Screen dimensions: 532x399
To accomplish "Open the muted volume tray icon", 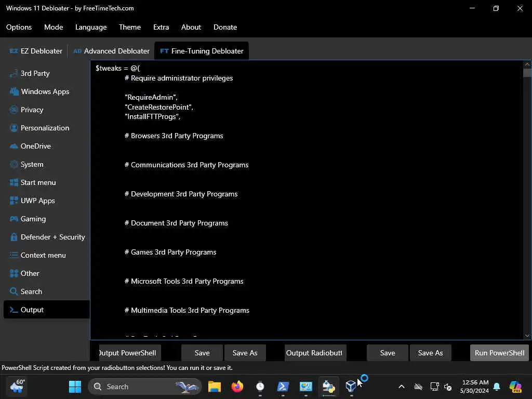I will pos(448,387).
